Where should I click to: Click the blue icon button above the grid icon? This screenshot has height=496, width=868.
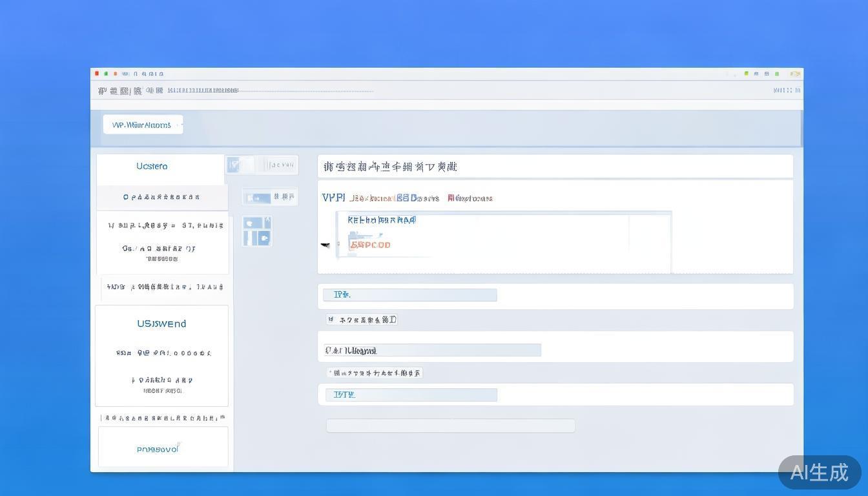click(258, 198)
